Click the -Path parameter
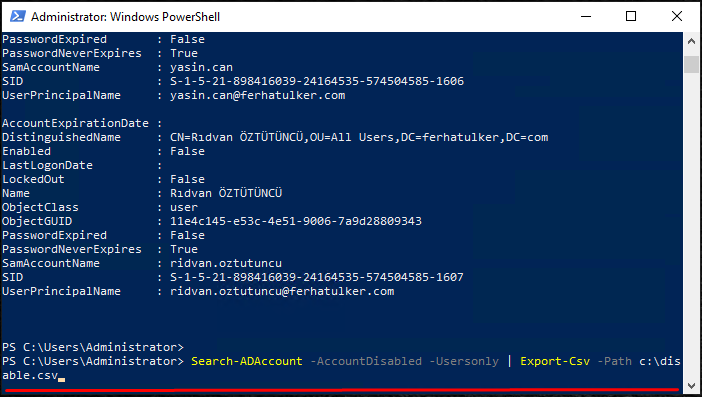Screen dimensions: 702x397 pyautogui.click(x=614, y=361)
